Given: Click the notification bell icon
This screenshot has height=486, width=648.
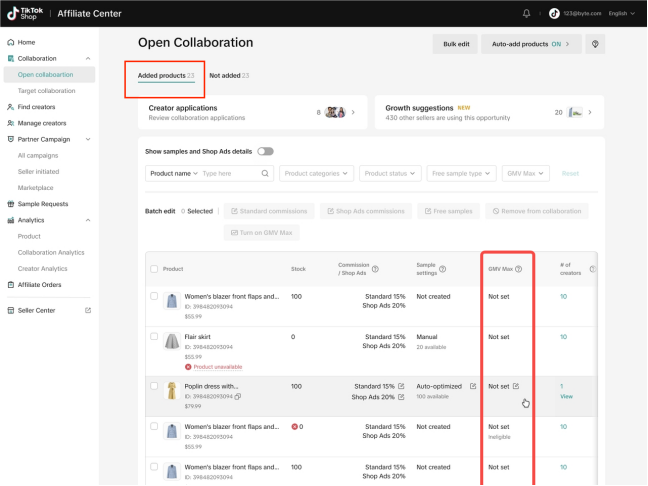Looking at the screenshot, I should pos(527,13).
